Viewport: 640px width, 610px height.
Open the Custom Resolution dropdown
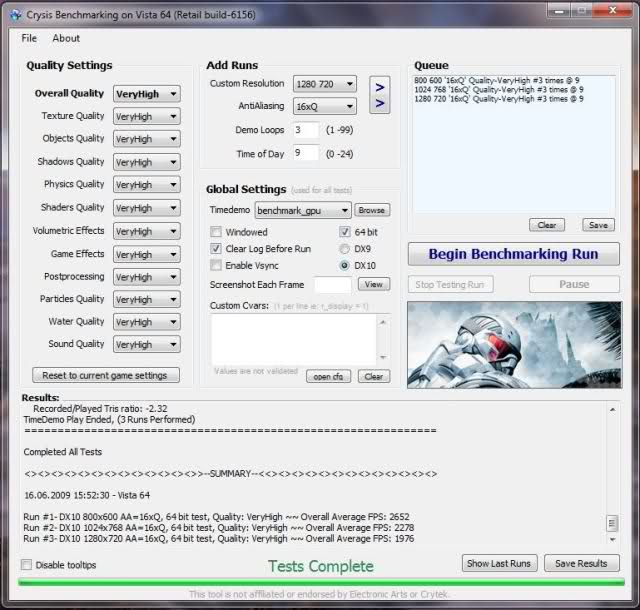pos(325,84)
